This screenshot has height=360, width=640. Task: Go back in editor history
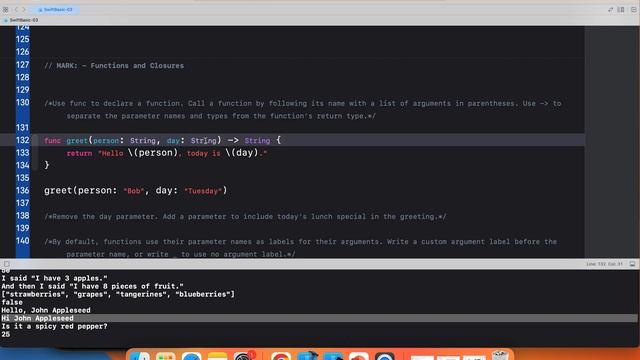point(16,9)
